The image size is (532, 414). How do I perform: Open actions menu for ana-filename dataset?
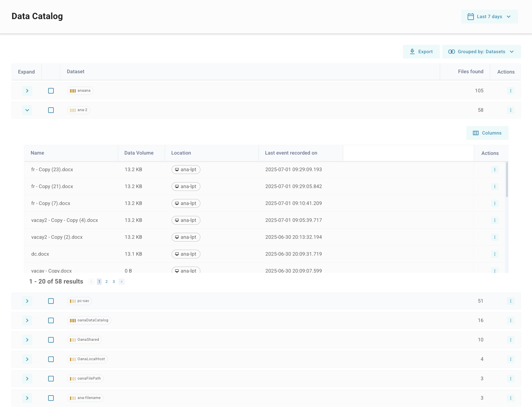510,398
